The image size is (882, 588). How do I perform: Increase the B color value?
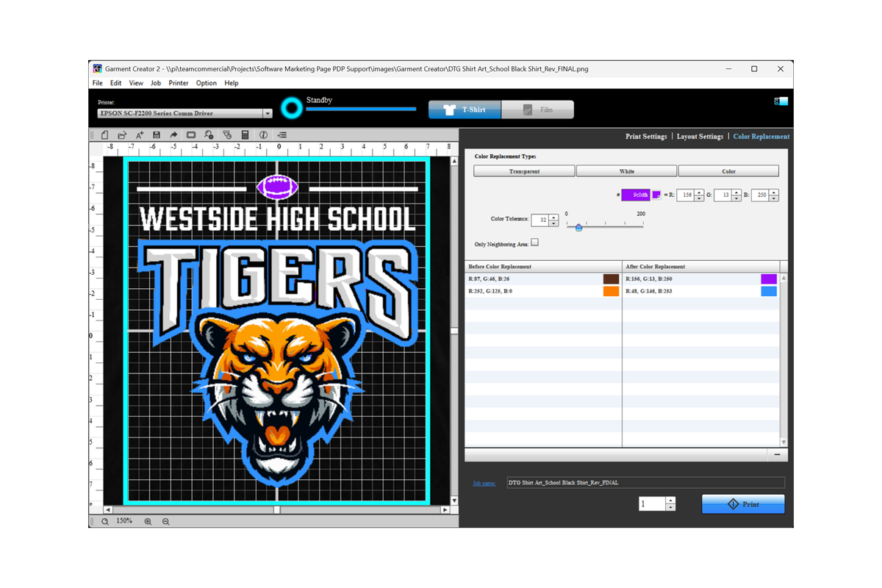(774, 192)
